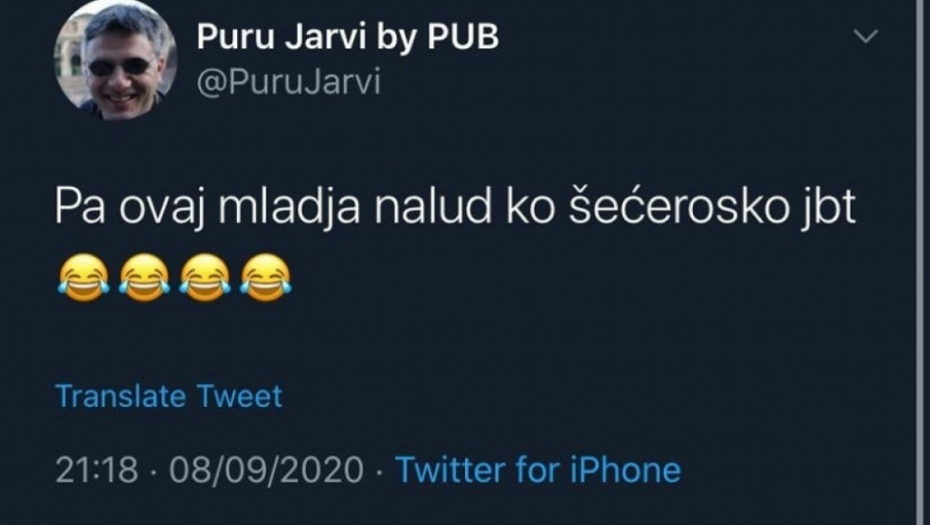Click the word 'iPhone' in the source label
This screenshot has width=930, height=525.
[625, 470]
